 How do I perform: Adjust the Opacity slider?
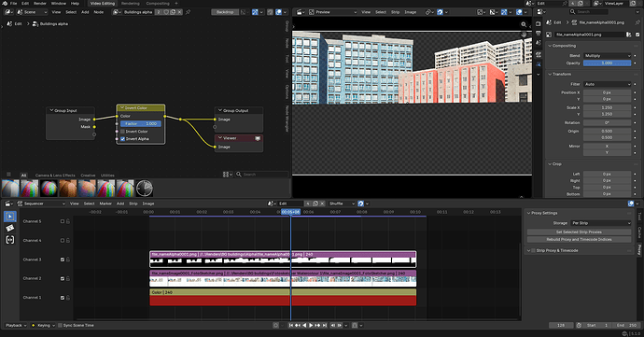(607, 63)
